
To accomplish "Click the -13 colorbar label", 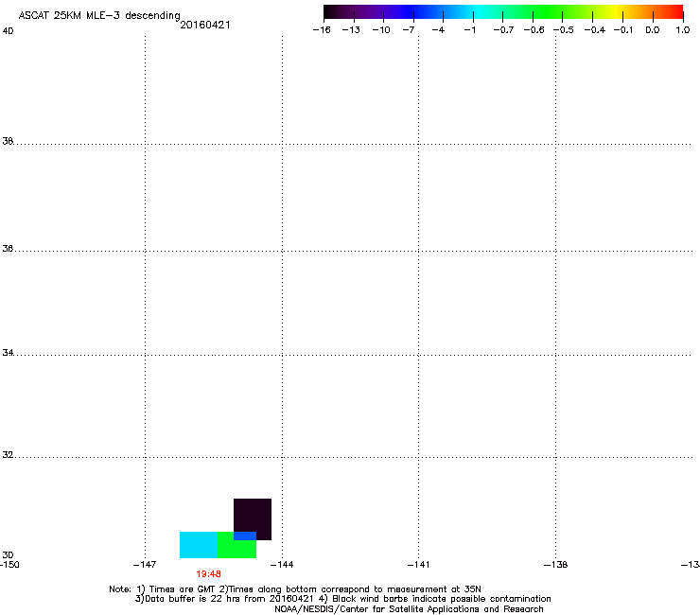I will [x=351, y=30].
